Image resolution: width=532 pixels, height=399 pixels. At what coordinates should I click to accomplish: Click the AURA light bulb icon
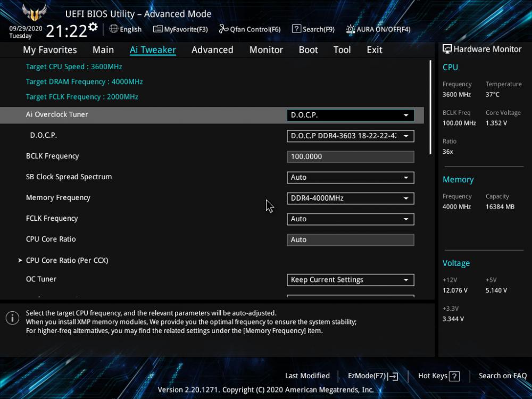pos(351,29)
